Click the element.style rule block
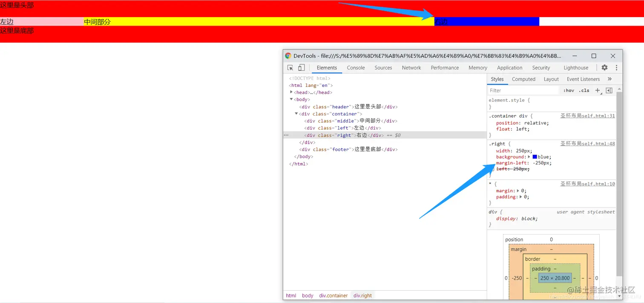This screenshot has height=303, width=644. pos(552,104)
